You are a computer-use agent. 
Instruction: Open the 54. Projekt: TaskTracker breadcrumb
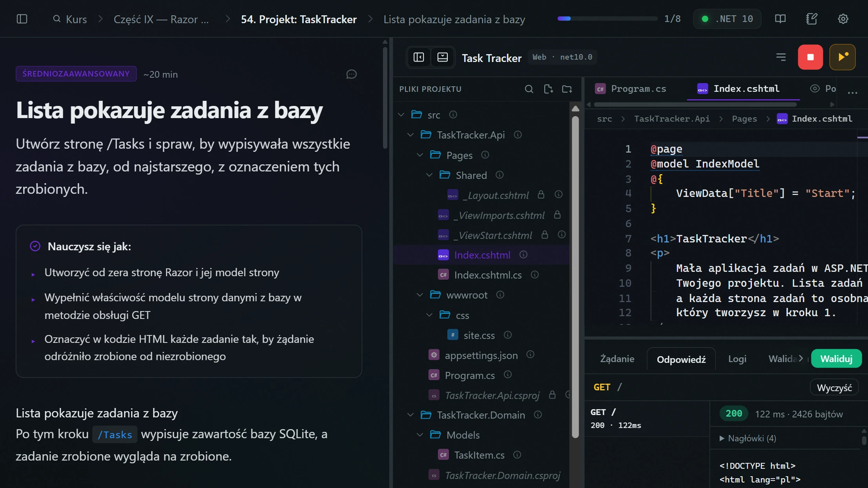(299, 19)
